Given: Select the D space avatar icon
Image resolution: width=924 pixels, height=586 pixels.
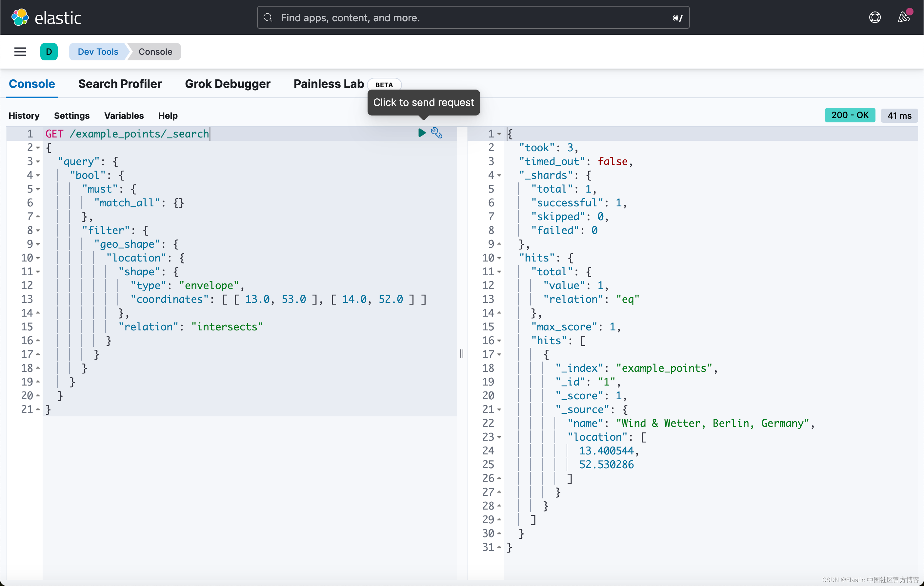Looking at the screenshot, I should [49, 52].
